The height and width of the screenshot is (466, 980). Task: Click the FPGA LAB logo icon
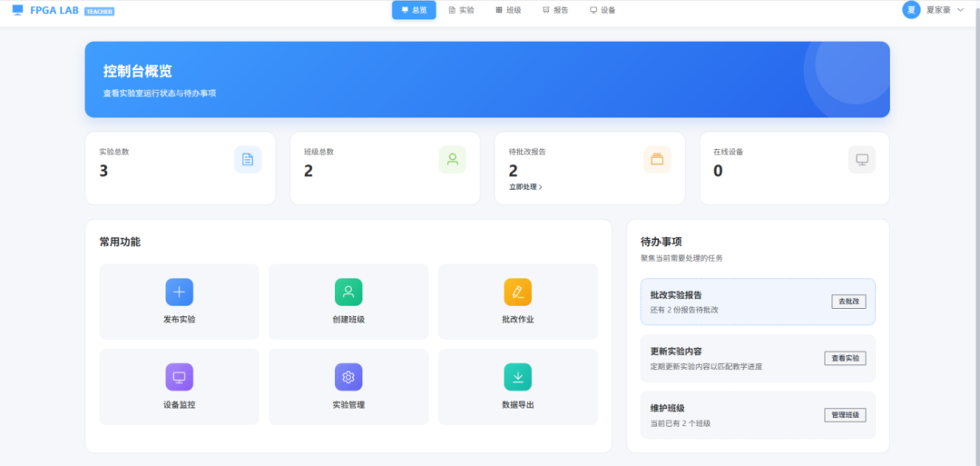click(17, 10)
